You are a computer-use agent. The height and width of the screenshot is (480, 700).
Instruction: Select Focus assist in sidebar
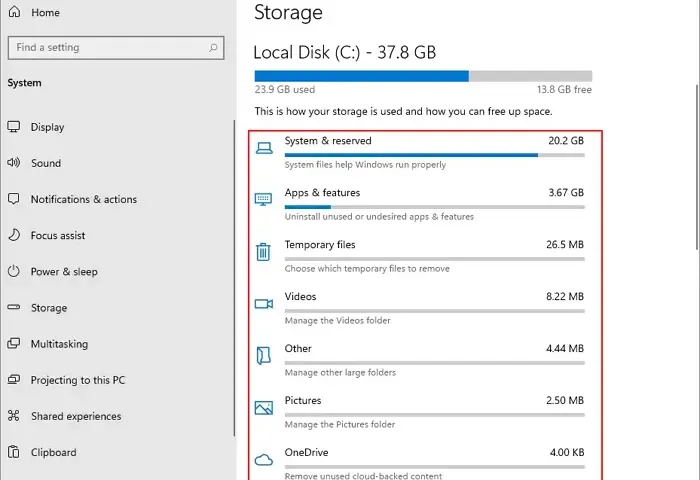point(58,235)
